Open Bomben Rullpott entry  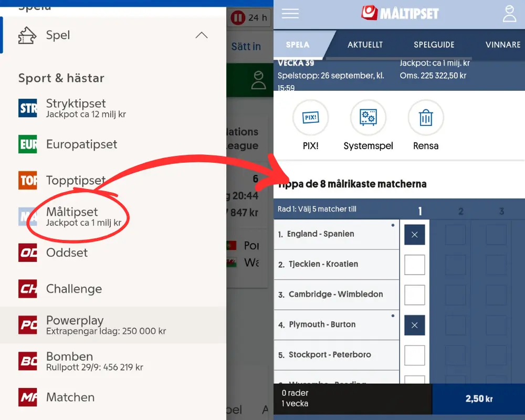tap(113, 361)
